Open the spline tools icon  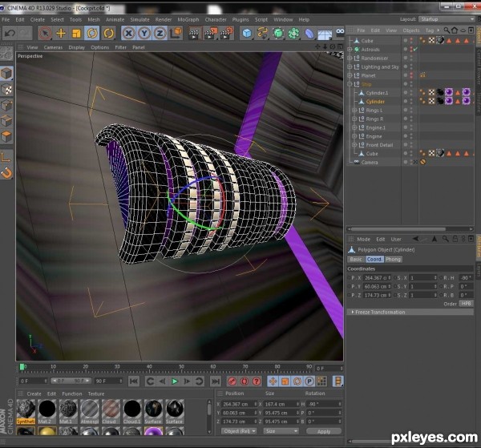click(262, 33)
